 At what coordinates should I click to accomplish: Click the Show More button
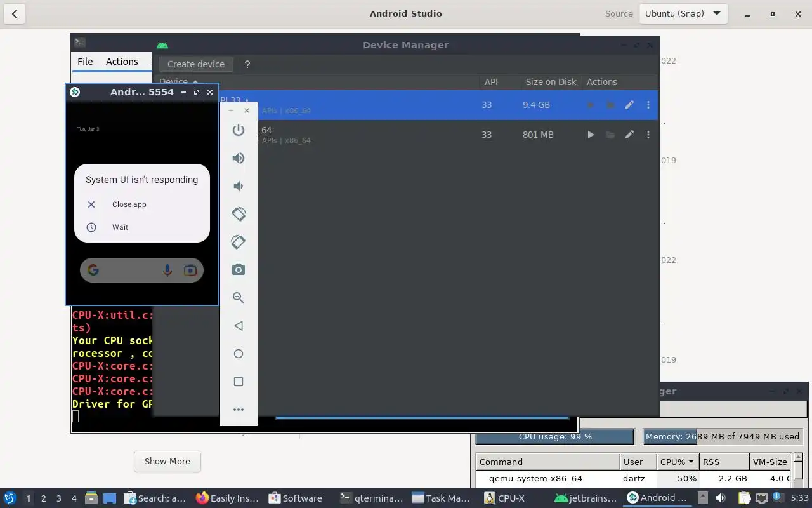[167, 462]
